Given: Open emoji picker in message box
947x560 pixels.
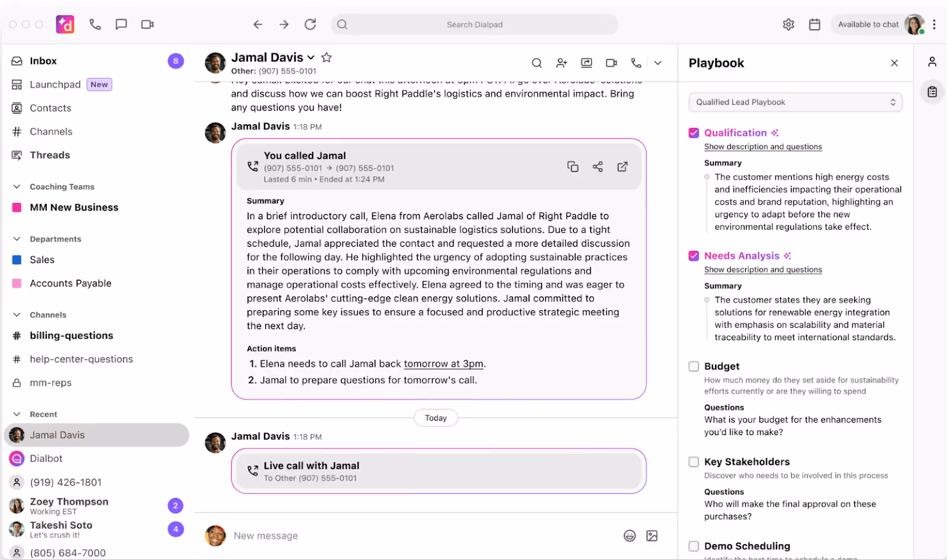Looking at the screenshot, I should [x=630, y=536].
